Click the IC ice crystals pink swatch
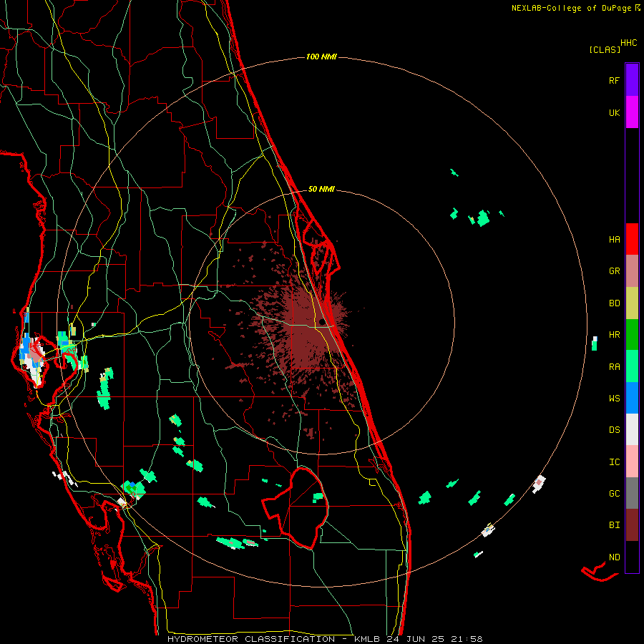 click(x=632, y=462)
